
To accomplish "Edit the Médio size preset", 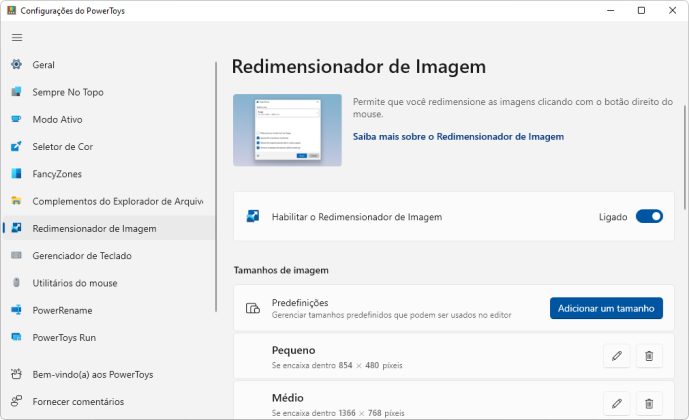I will (x=617, y=403).
